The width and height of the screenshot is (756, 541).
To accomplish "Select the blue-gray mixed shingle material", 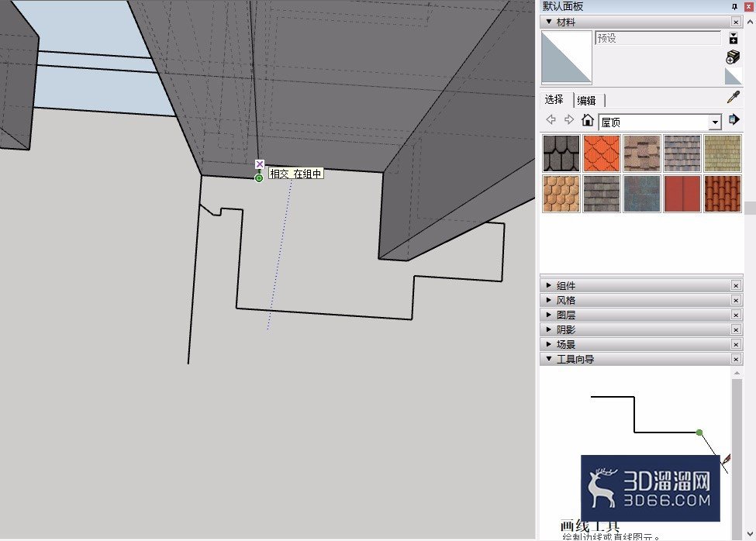I will (682, 153).
